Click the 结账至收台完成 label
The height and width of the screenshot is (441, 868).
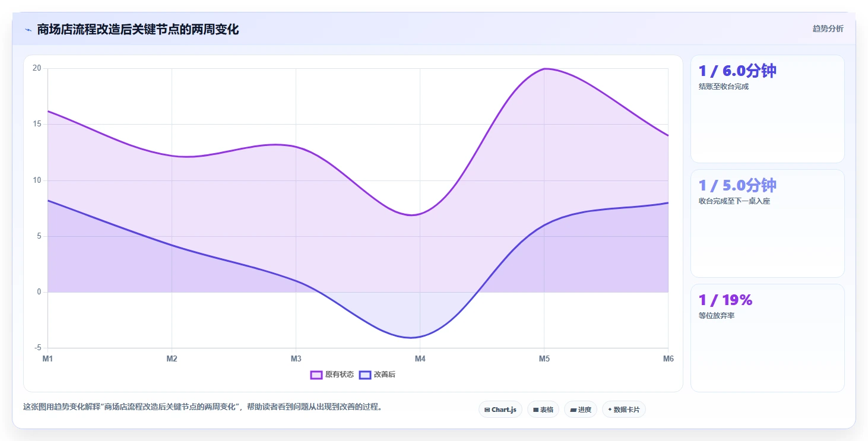pyautogui.click(x=724, y=87)
